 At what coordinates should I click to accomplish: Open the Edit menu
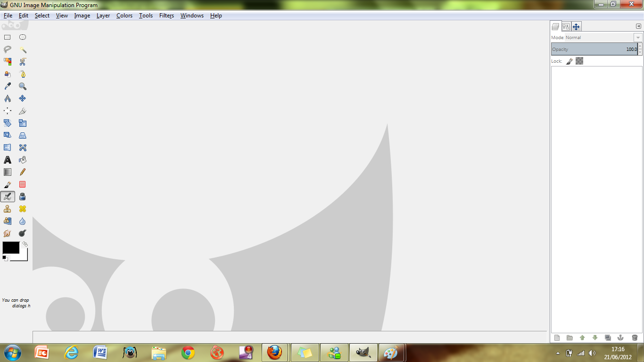coord(24,16)
